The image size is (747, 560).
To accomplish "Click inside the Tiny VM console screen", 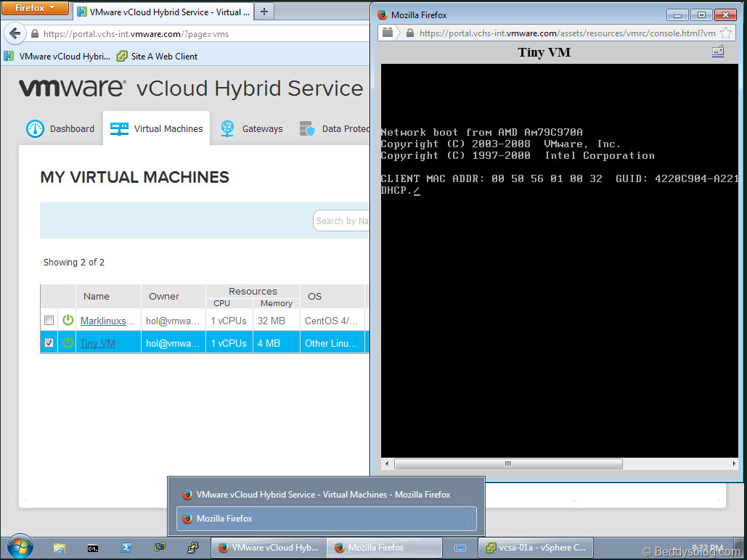I will coord(559,260).
